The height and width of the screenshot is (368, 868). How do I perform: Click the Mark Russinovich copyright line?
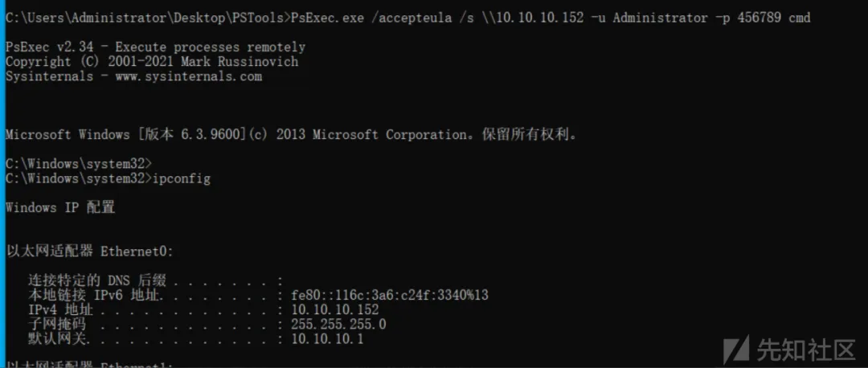pyautogui.click(x=152, y=62)
